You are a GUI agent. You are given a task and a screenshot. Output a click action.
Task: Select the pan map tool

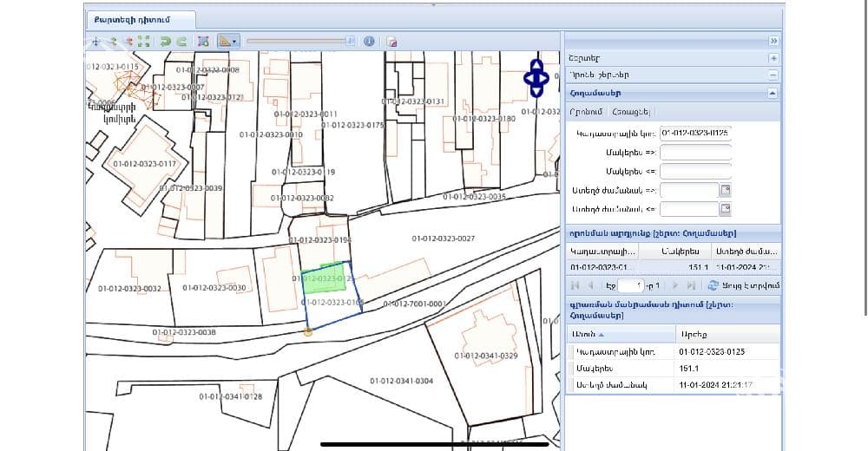click(95, 42)
